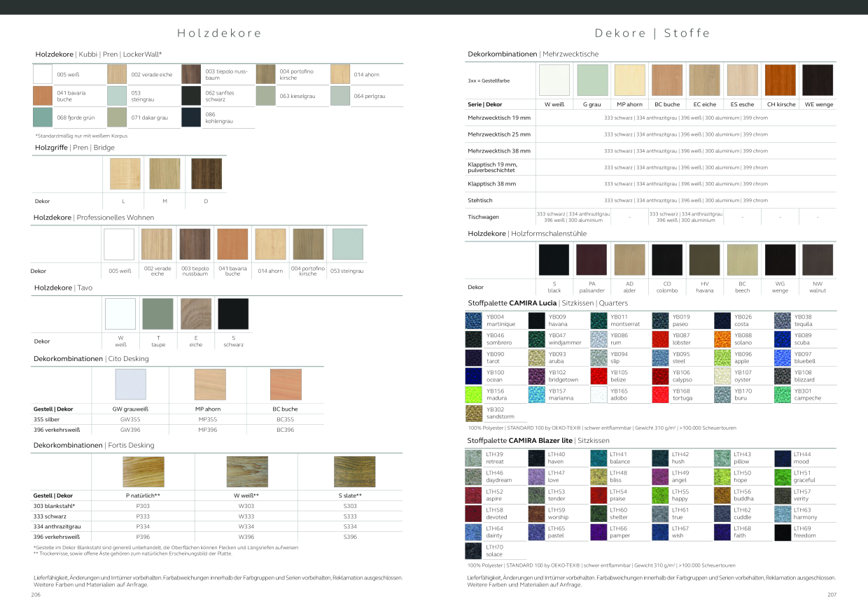Choose the Tavo T taupe swatch

pos(157,313)
